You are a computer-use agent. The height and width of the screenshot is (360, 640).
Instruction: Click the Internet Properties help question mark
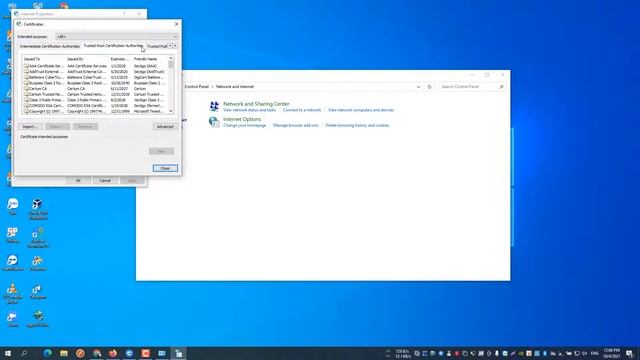124,14
